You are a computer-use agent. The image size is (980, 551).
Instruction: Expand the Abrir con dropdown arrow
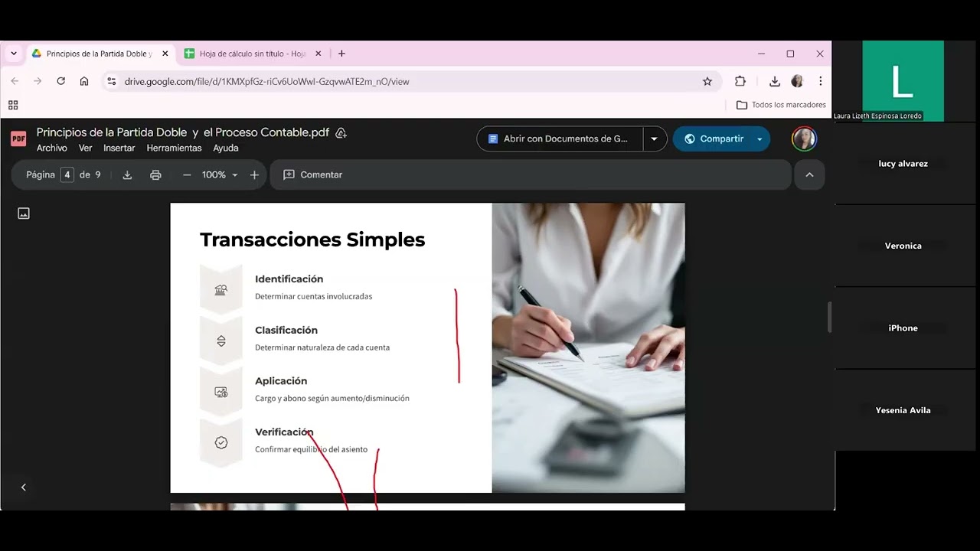pyautogui.click(x=654, y=139)
